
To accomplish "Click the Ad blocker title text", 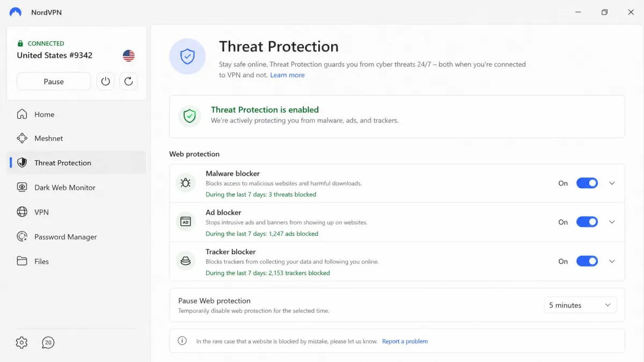I will (223, 212).
